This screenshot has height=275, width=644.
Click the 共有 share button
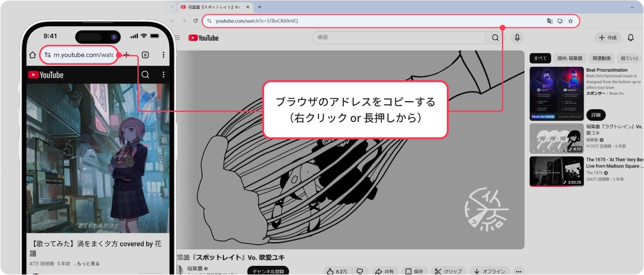(x=384, y=271)
